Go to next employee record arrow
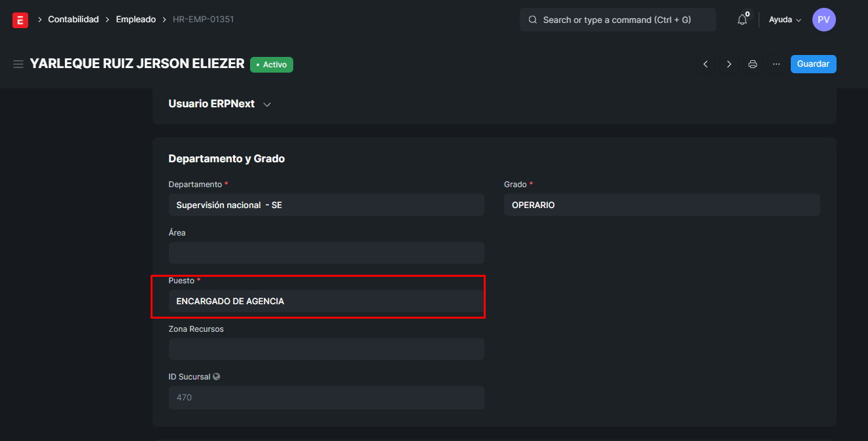868x441 pixels. click(729, 64)
